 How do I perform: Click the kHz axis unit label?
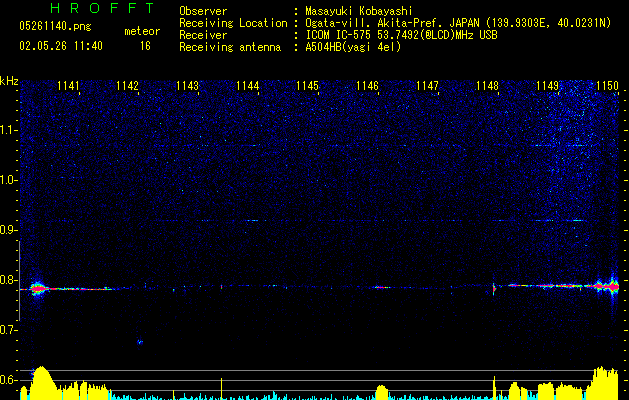(x=9, y=81)
